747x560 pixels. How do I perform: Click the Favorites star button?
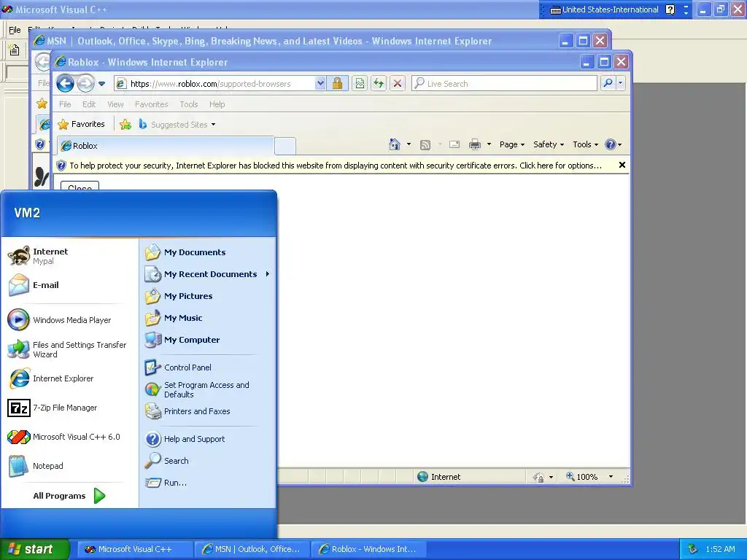[x=81, y=124]
